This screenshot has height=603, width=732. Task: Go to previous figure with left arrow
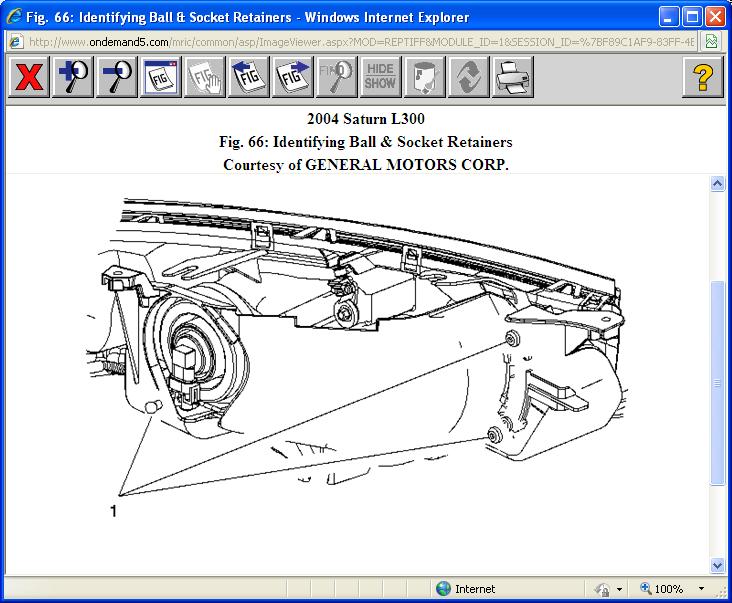click(x=248, y=78)
